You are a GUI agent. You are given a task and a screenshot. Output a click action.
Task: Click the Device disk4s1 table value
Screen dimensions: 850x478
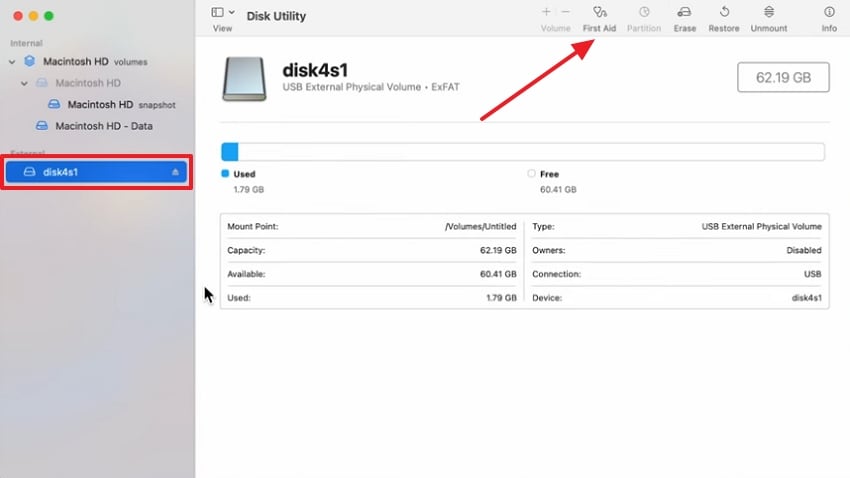tap(807, 298)
